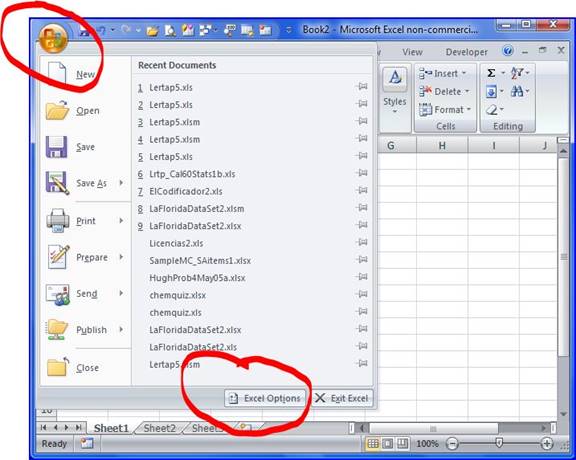Pin Lrtp_Cal60Stats1b.xls to the recent list
The width and height of the screenshot is (576, 460).
pos(362,173)
